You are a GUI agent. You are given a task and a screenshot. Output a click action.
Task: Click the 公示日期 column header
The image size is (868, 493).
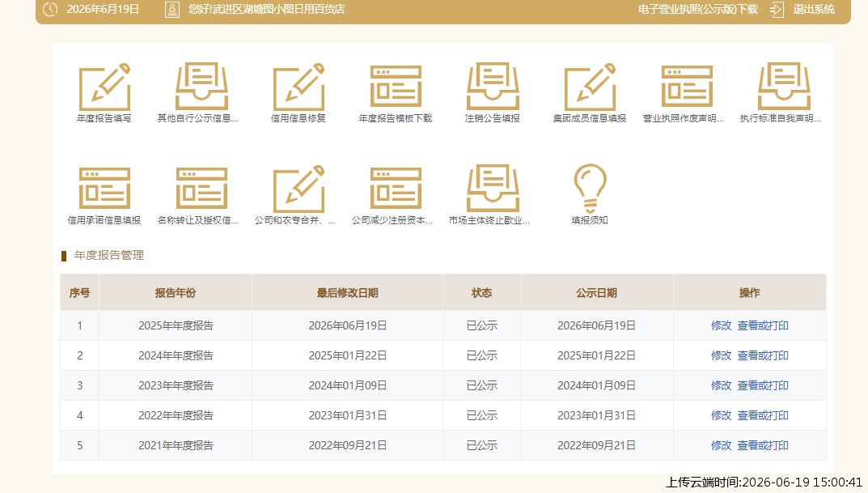[x=596, y=292]
